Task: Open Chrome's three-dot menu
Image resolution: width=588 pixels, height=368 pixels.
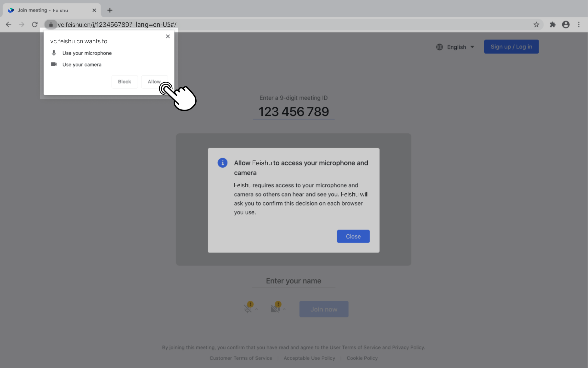Action: click(579, 24)
